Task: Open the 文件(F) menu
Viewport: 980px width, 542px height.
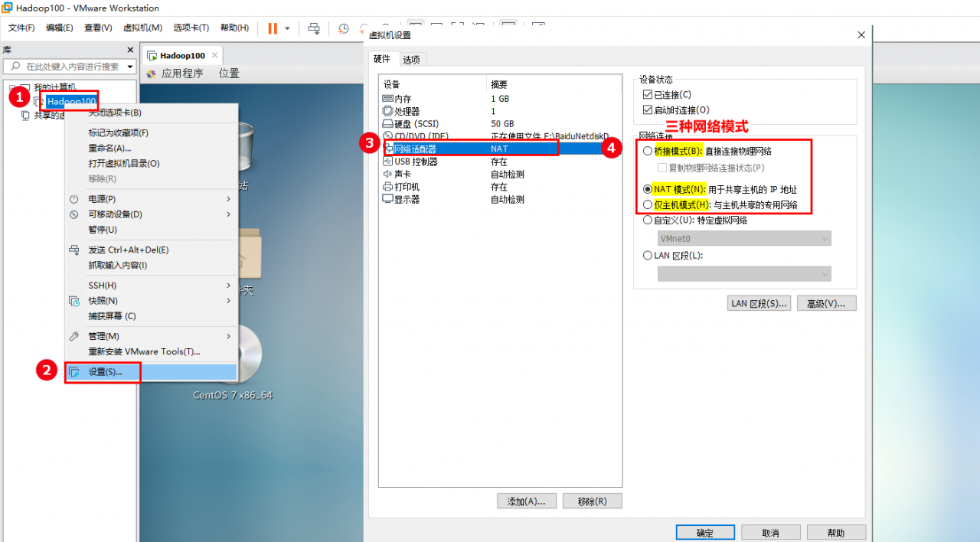Action: (21, 28)
